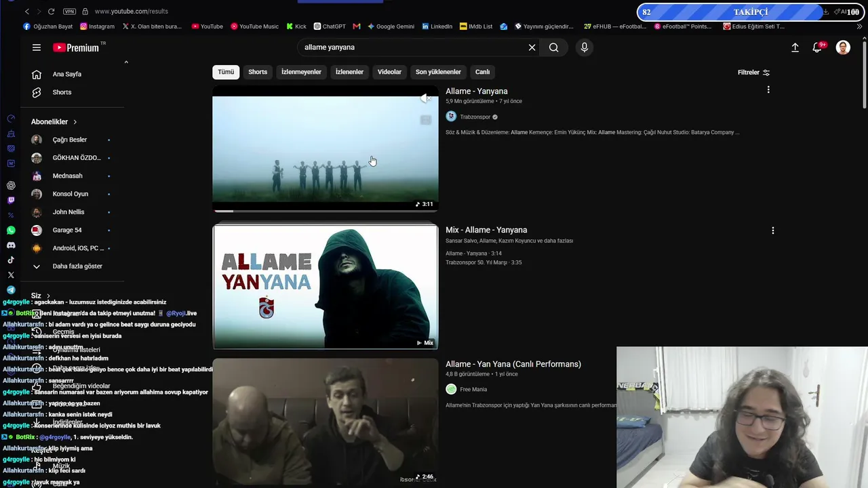Viewport: 868px width, 488px height.
Task: Play the Allame - Yanyana video thumbnail
Action: pyautogui.click(x=325, y=148)
